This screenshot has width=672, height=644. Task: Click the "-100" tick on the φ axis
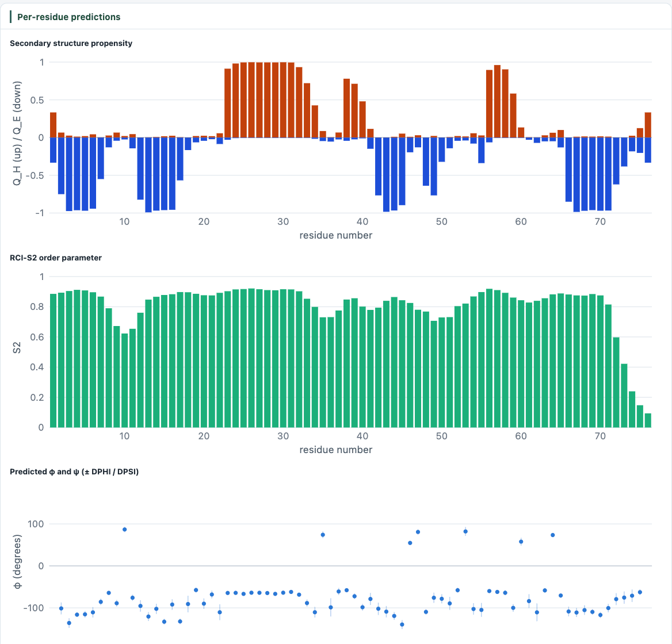tap(33, 608)
